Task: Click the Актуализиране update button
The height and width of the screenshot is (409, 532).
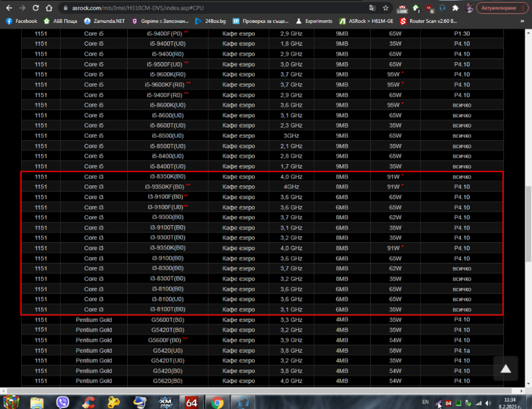Action: 502,8
